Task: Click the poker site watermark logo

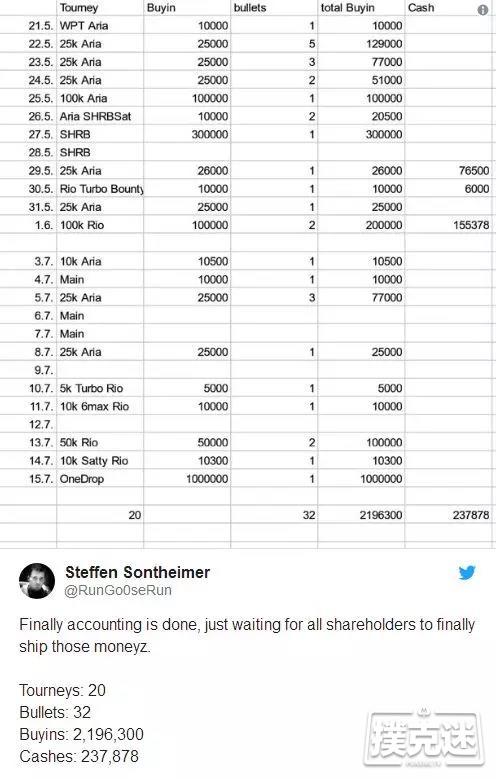Action: [x=423, y=736]
